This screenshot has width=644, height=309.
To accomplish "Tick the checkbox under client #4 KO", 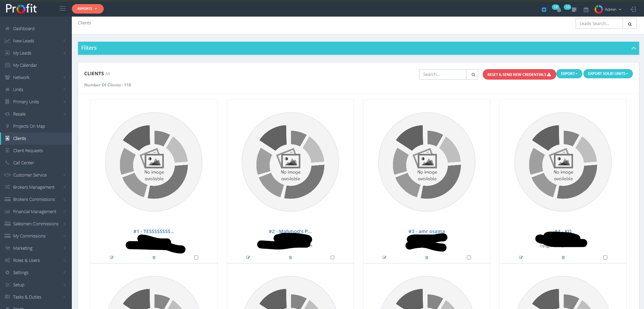I will (605, 257).
